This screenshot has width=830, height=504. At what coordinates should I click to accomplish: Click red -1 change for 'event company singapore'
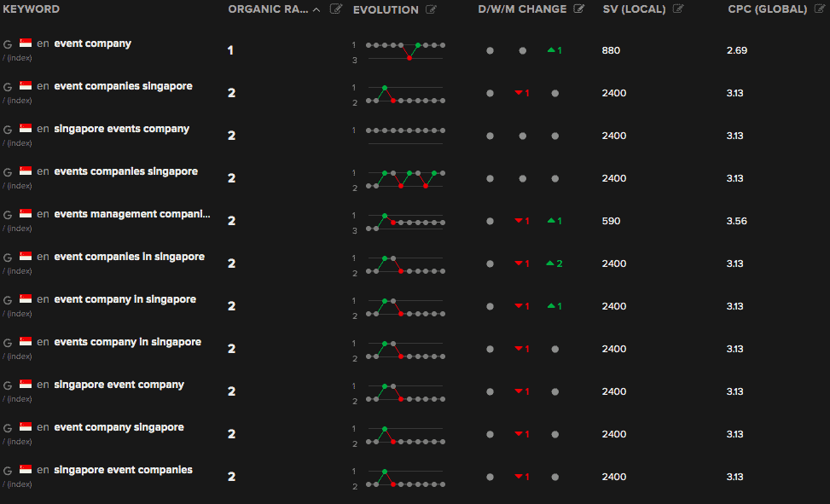[x=522, y=434]
